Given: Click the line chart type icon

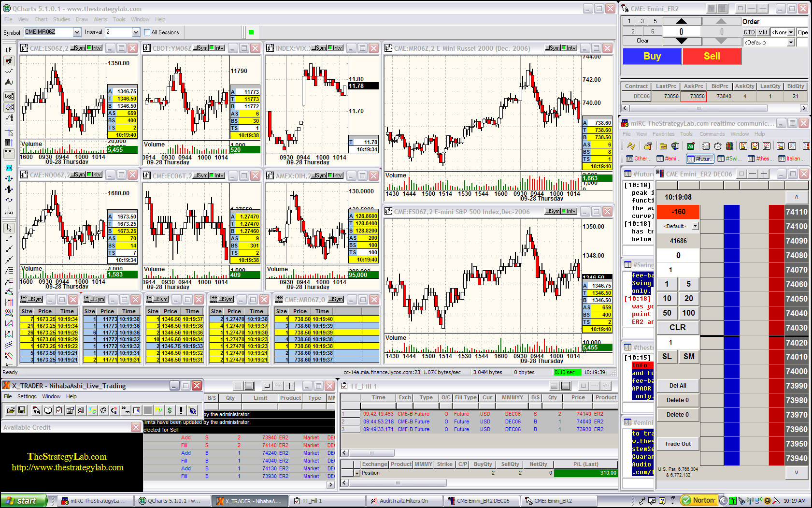Looking at the screenshot, I should tap(9, 72).
